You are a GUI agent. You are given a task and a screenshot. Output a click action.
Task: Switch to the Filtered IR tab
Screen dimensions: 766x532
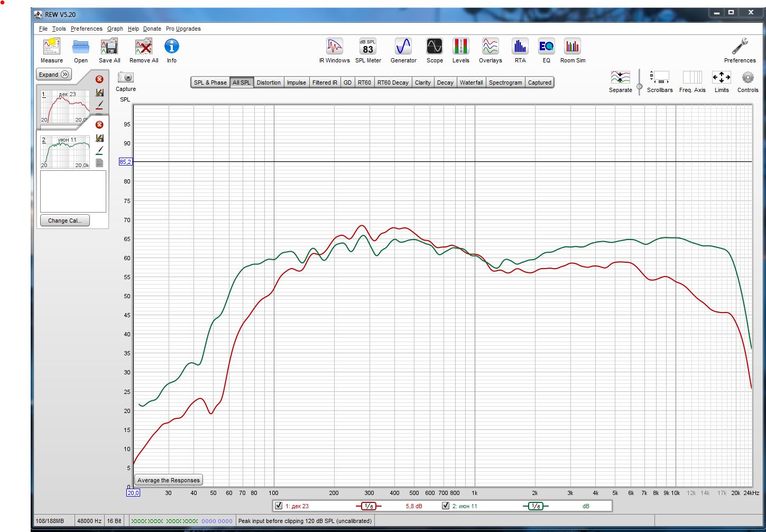[325, 82]
